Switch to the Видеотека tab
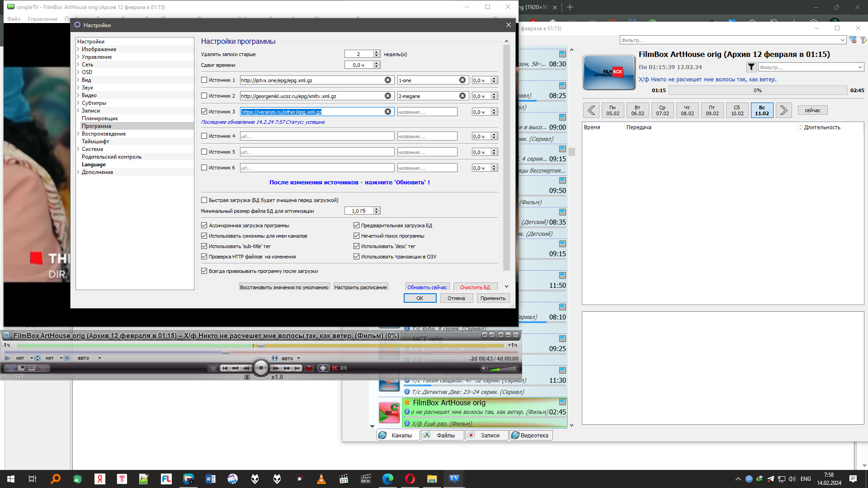 (x=531, y=435)
